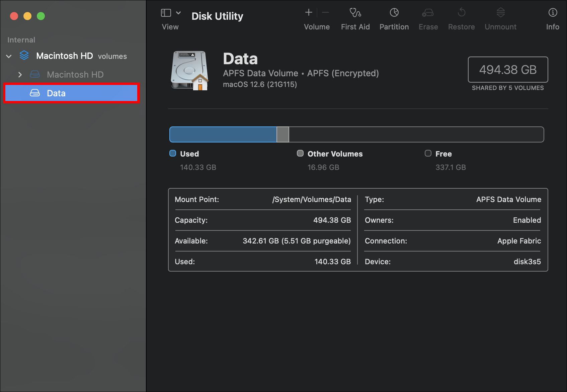Click the Restore arrow icon
567x392 pixels.
461,13
